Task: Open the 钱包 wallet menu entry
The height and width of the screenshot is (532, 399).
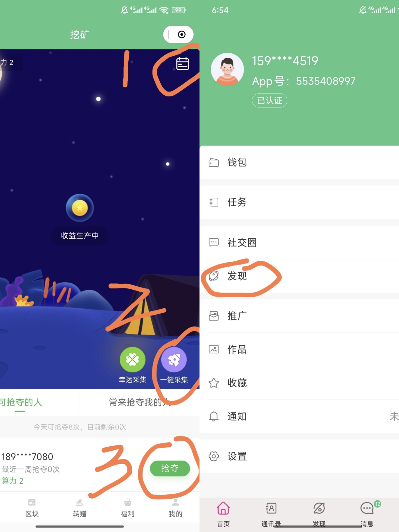Action: point(299,162)
